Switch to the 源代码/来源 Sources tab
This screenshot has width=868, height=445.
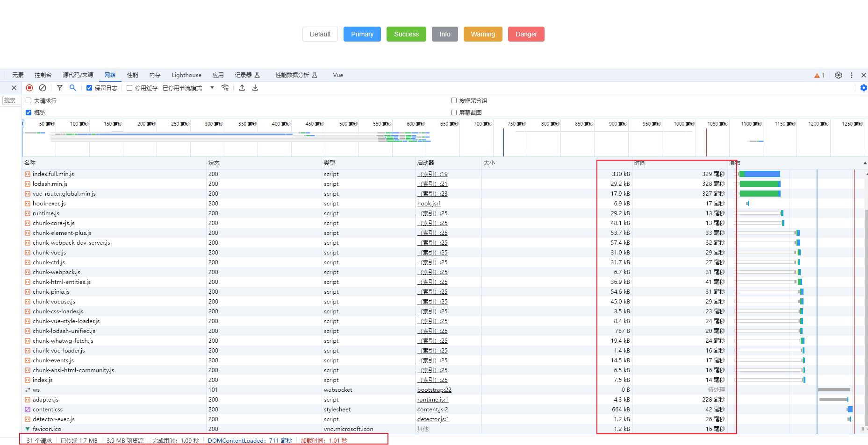(x=78, y=75)
